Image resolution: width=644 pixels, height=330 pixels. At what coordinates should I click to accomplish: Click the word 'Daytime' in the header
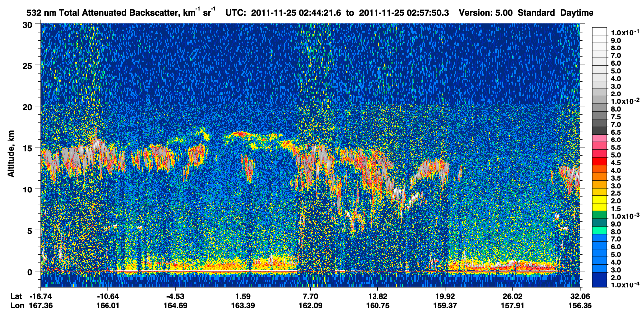coord(576,12)
